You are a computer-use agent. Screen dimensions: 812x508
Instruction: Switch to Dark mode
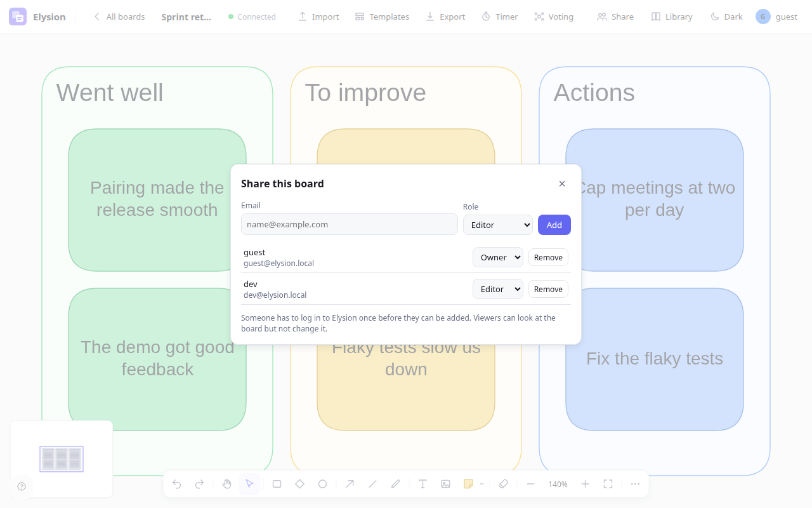coord(726,17)
